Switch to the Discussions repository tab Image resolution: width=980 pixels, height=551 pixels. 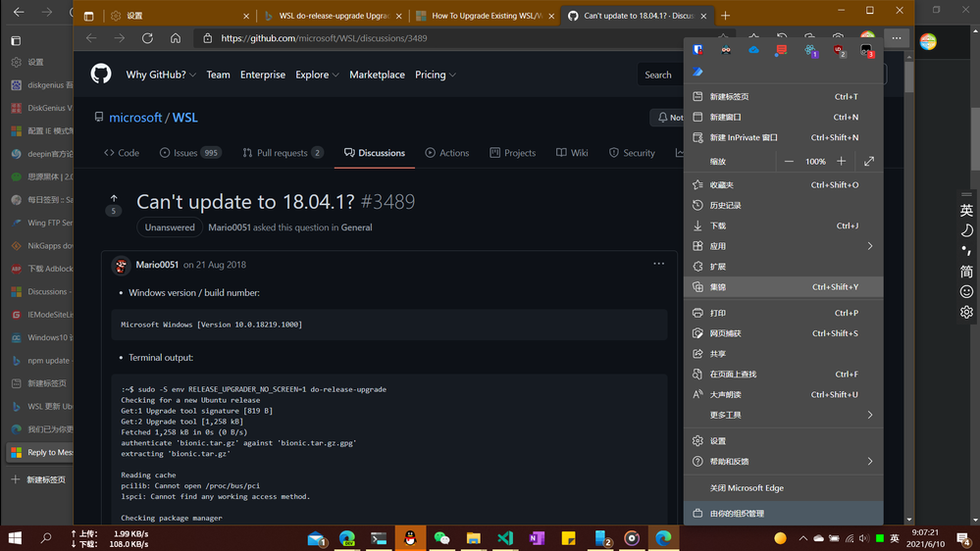tap(375, 152)
